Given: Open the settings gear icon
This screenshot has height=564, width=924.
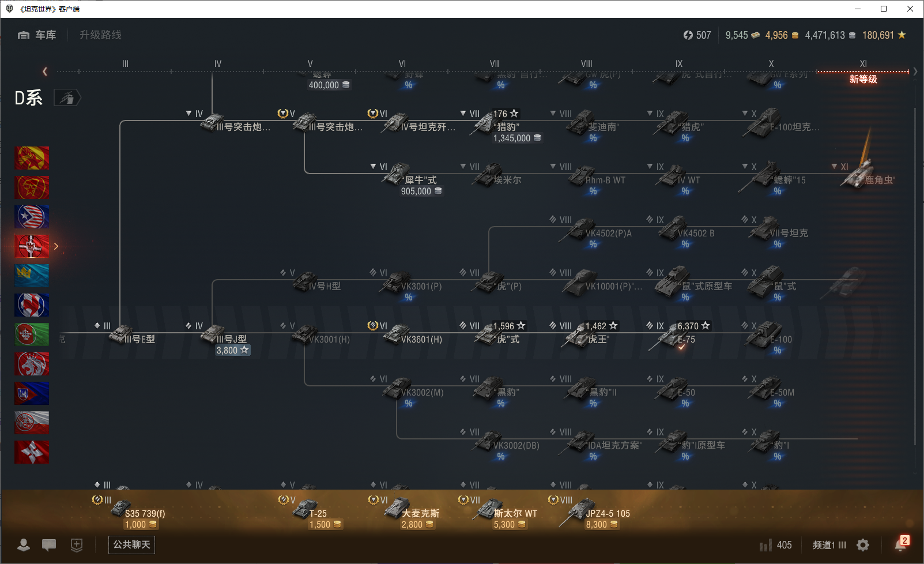Looking at the screenshot, I should coord(863,545).
